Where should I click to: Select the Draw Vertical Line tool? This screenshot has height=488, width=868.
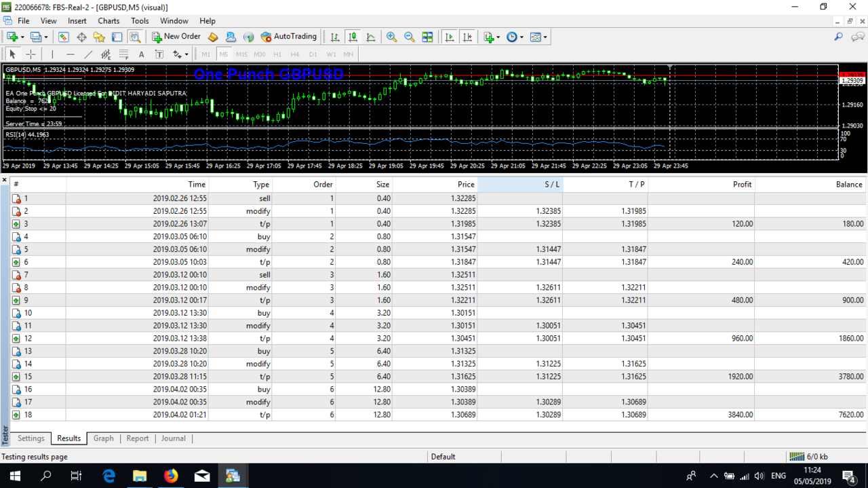(52, 54)
